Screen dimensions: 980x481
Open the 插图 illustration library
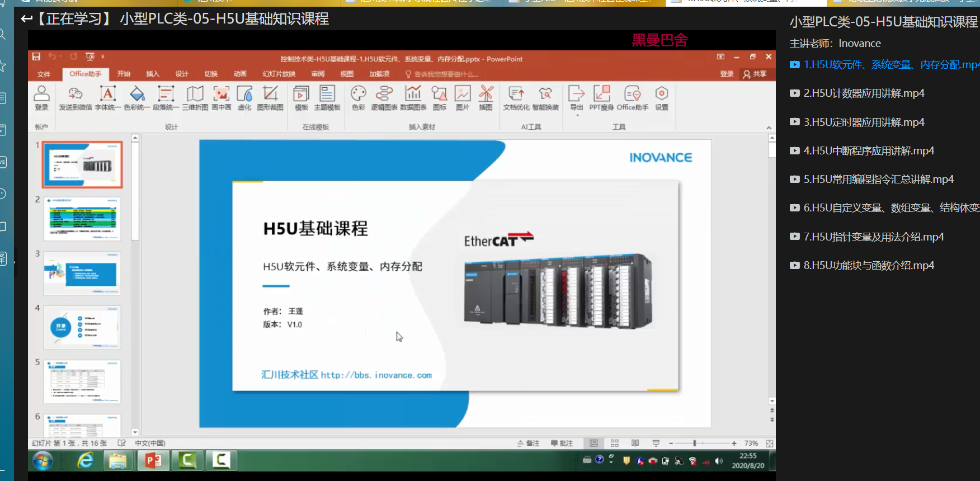point(486,98)
